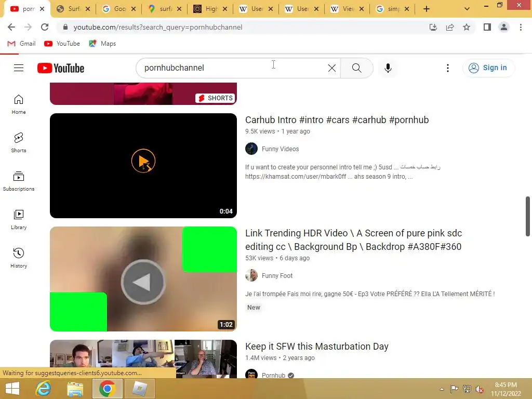Reload the page
This screenshot has height=399, width=532.
45,27
